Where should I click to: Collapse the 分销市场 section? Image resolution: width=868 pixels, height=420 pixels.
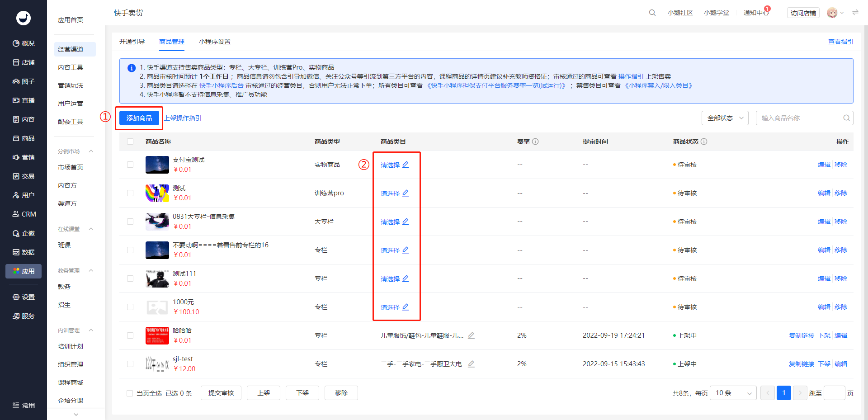pos(91,151)
